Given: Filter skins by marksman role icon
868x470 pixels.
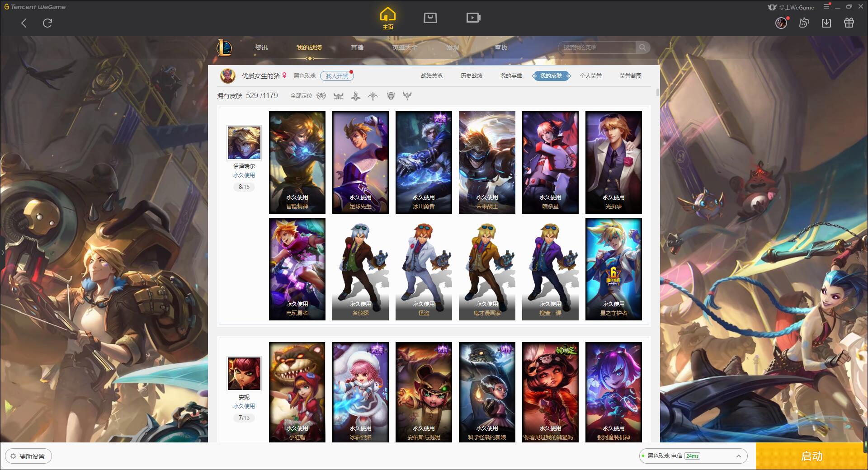Looking at the screenshot, I should [x=373, y=96].
